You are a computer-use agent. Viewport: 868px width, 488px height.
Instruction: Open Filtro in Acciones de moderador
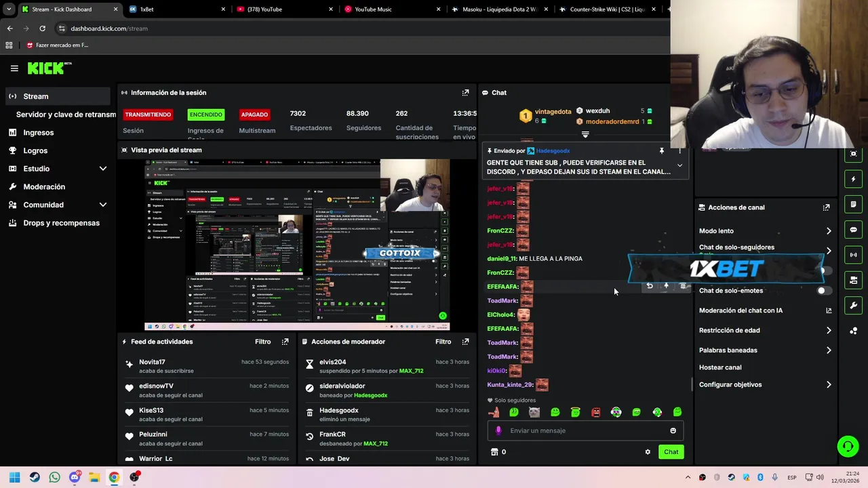pos(443,342)
